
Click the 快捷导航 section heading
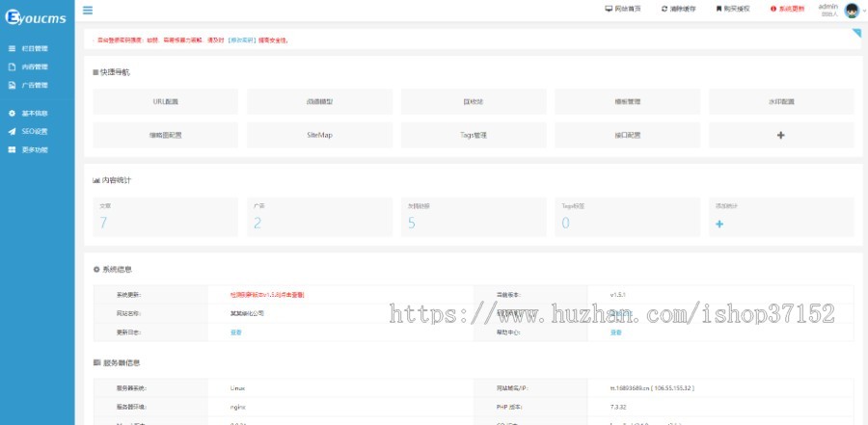(112, 72)
